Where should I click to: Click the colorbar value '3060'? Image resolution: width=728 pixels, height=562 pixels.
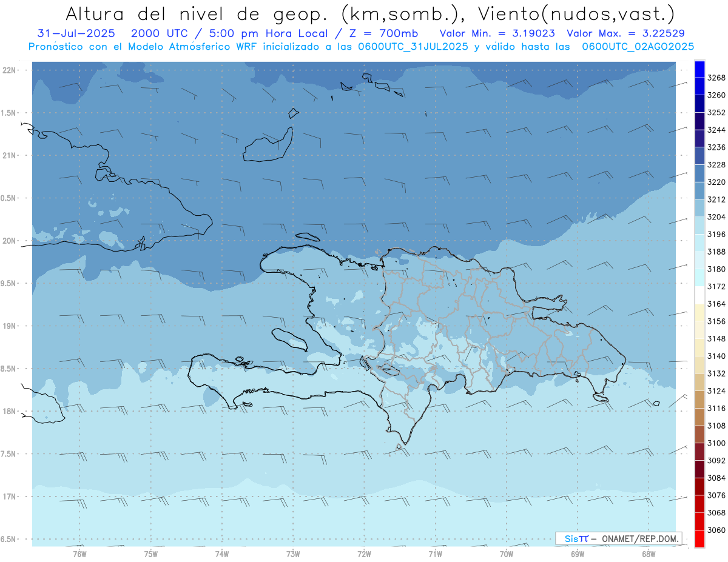coord(716,530)
